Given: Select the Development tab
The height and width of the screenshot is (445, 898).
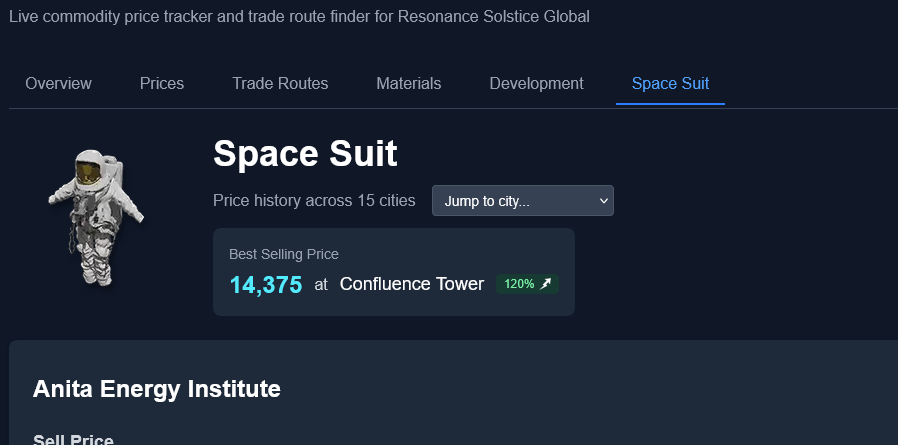Looking at the screenshot, I should (x=536, y=84).
